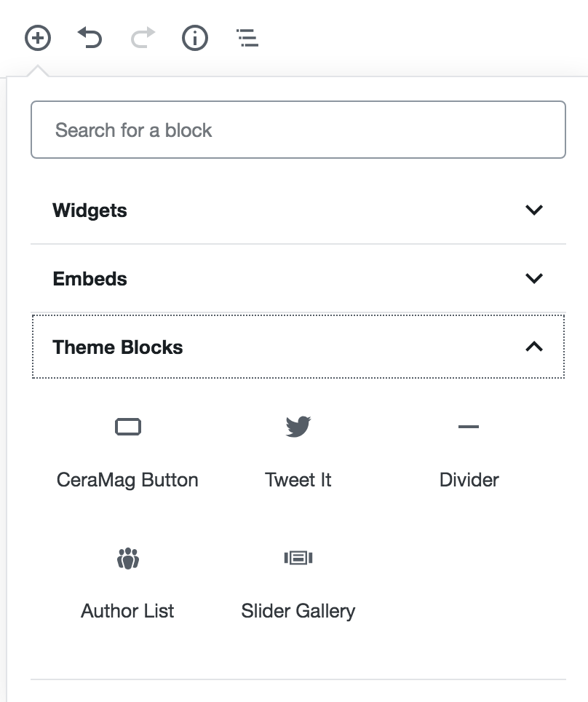Click the Tweet It block label
The width and height of the screenshot is (588, 702).
tap(298, 479)
